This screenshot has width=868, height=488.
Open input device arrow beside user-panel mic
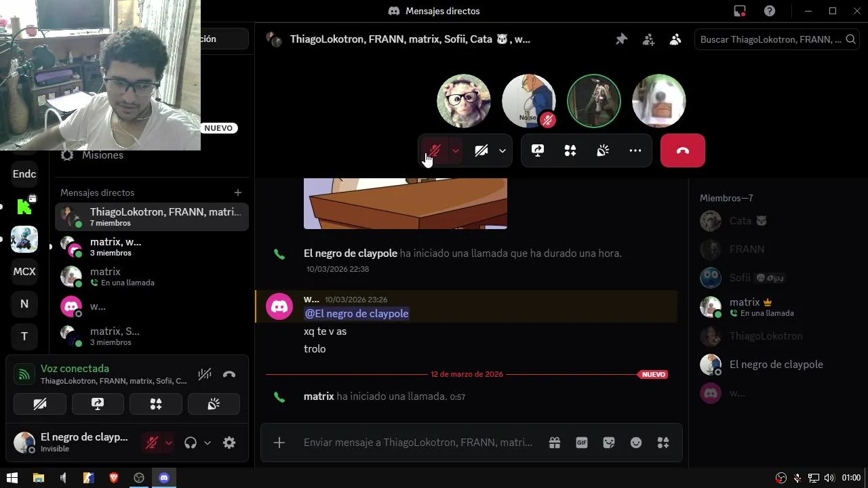[x=169, y=443]
